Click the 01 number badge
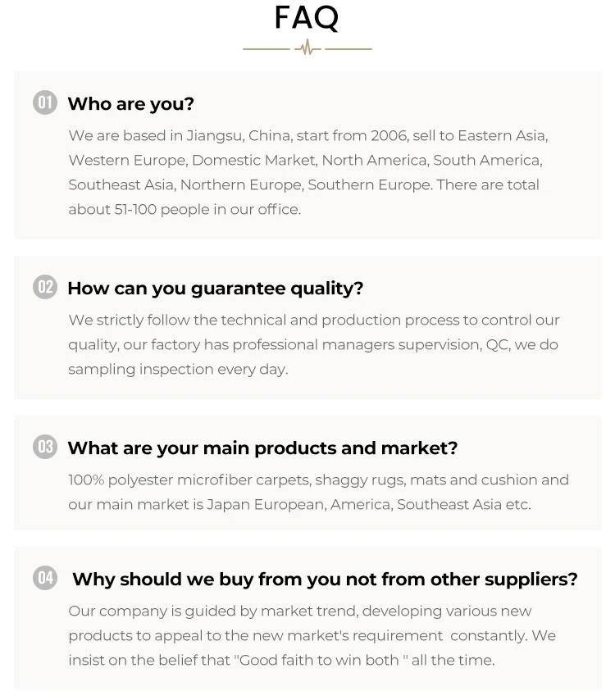The width and height of the screenshot is (615, 700). point(45,102)
